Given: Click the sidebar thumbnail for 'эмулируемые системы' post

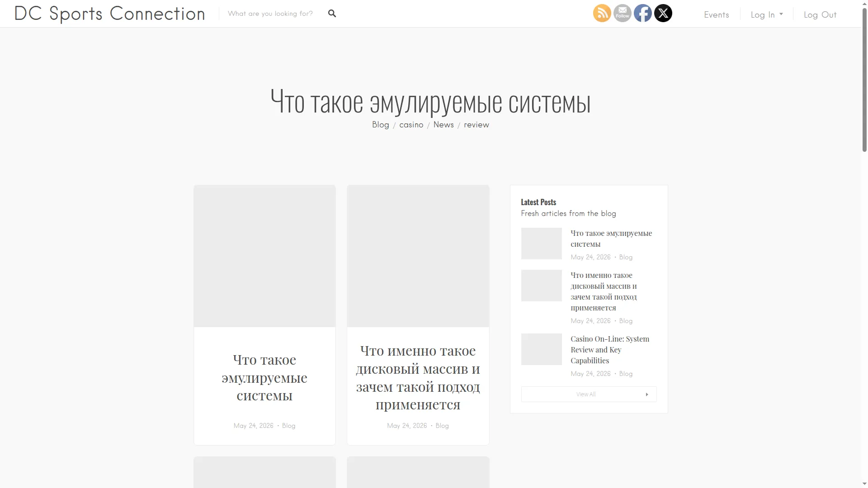Looking at the screenshot, I should (541, 244).
